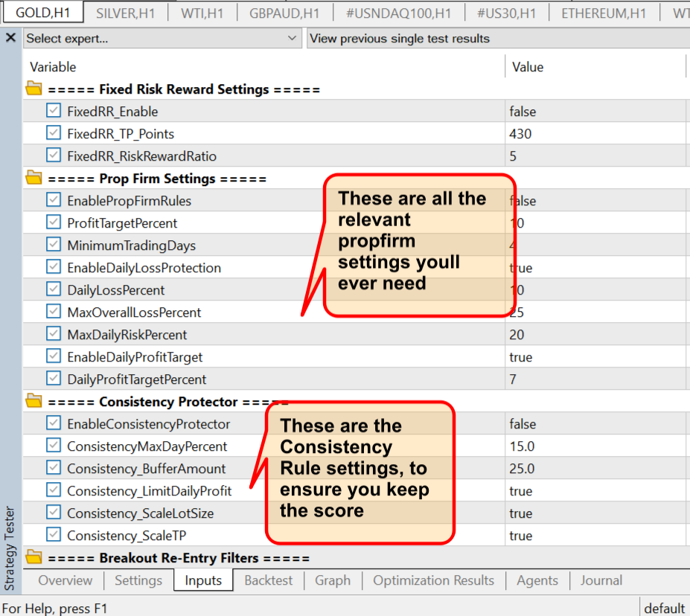Open View previous single test results dropdown
Viewport: 690px width, 616px height.
[498, 39]
